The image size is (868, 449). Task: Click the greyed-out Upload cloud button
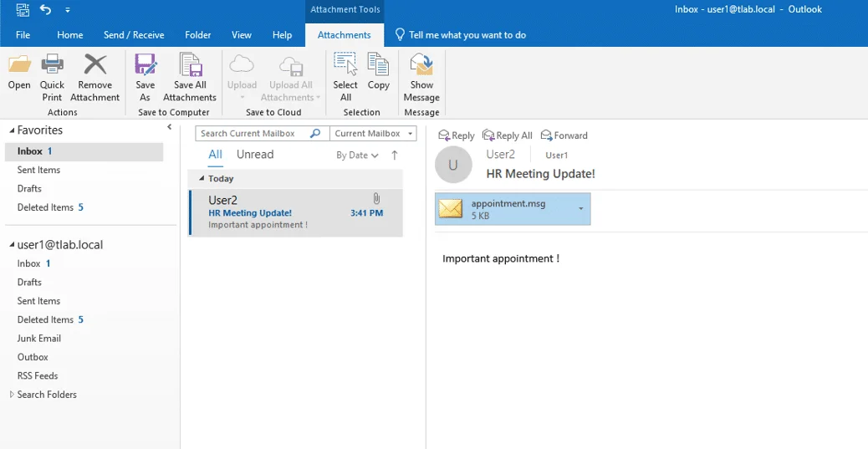(242, 64)
